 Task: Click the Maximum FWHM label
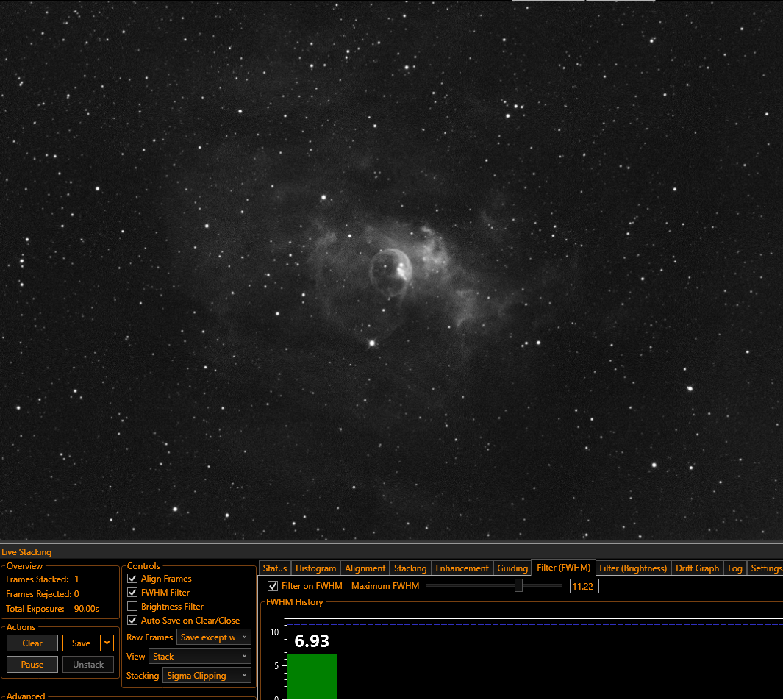pos(385,586)
